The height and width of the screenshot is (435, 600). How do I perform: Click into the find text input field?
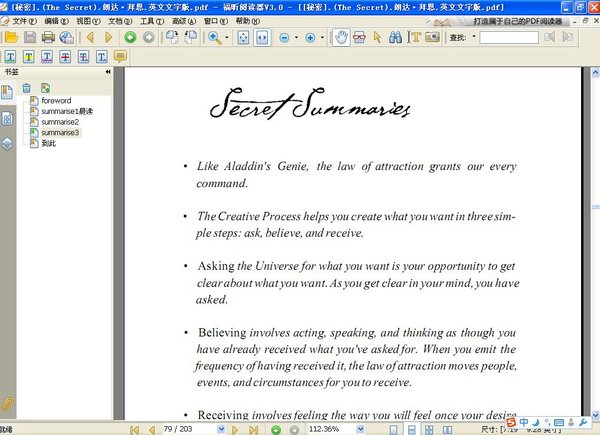click(x=509, y=37)
